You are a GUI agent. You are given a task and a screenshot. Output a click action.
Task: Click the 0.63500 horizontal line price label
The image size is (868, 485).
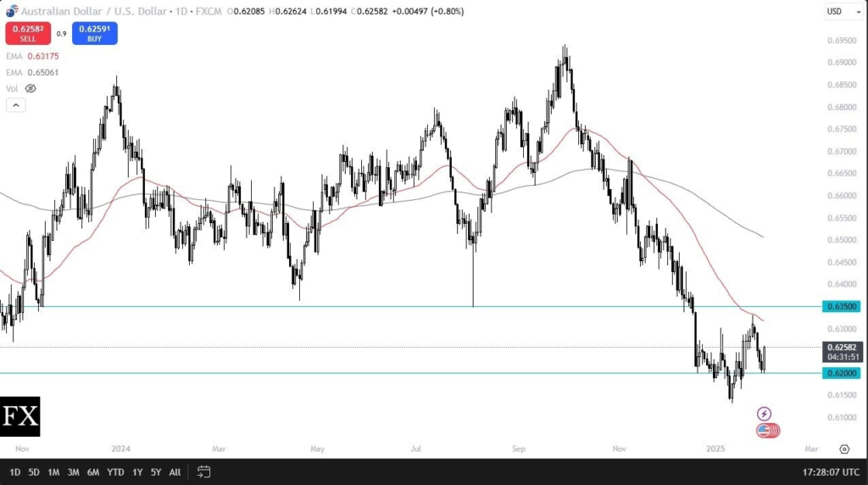coord(842,306)
